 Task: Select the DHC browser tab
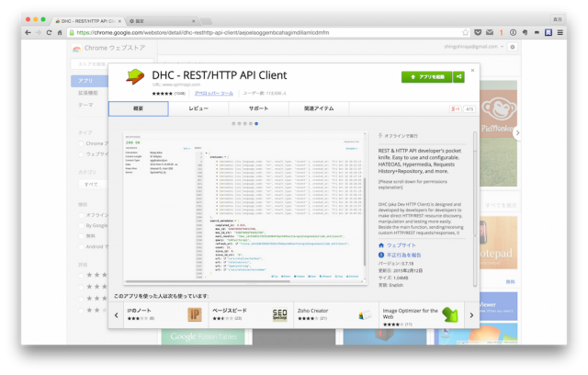coord(88,21)
